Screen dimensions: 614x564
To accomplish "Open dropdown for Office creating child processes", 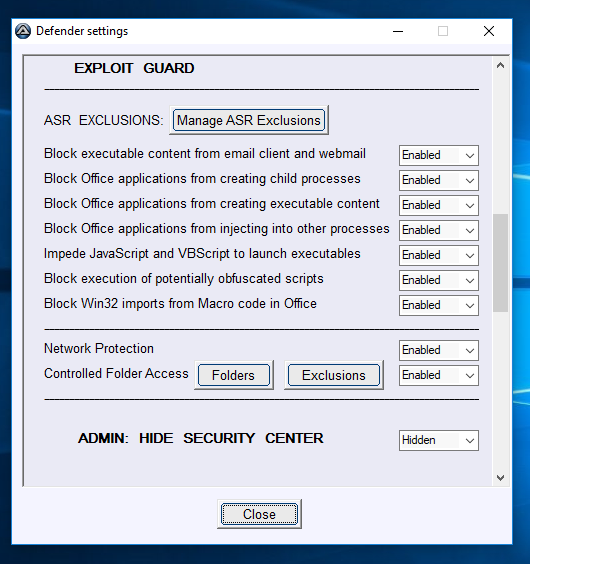I will point(439,180).
